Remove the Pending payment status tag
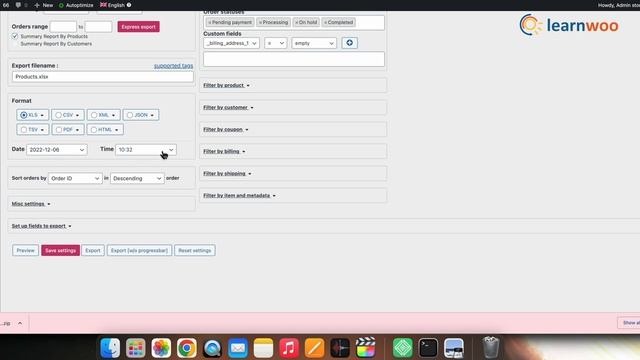This screenshot has width=640, height=360. 209,22
